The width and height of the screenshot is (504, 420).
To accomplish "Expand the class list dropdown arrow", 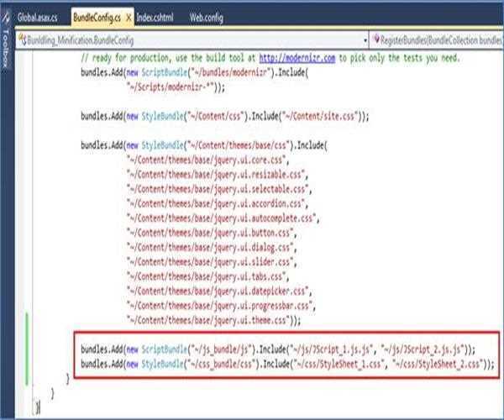I will 366,39.
